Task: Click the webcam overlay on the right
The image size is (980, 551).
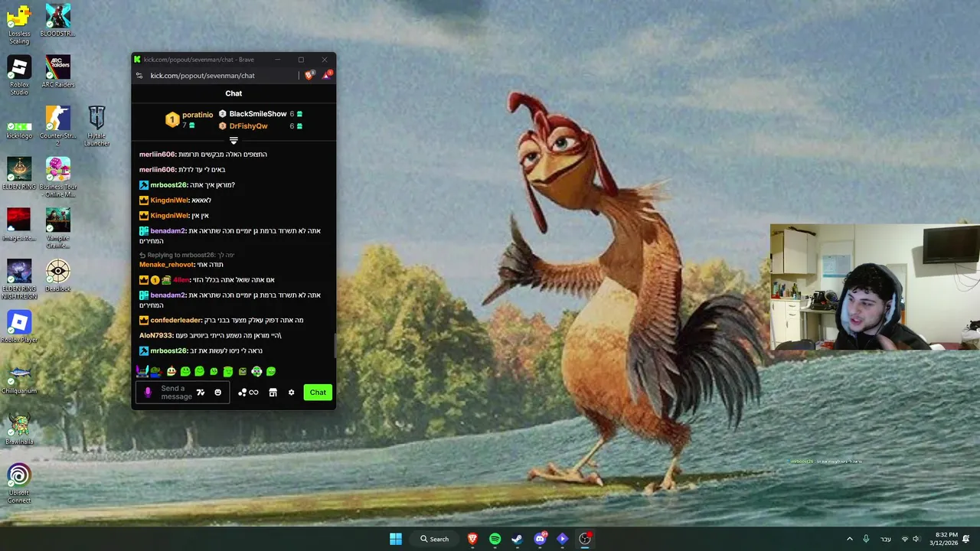Action: click(x=875, y=287)
